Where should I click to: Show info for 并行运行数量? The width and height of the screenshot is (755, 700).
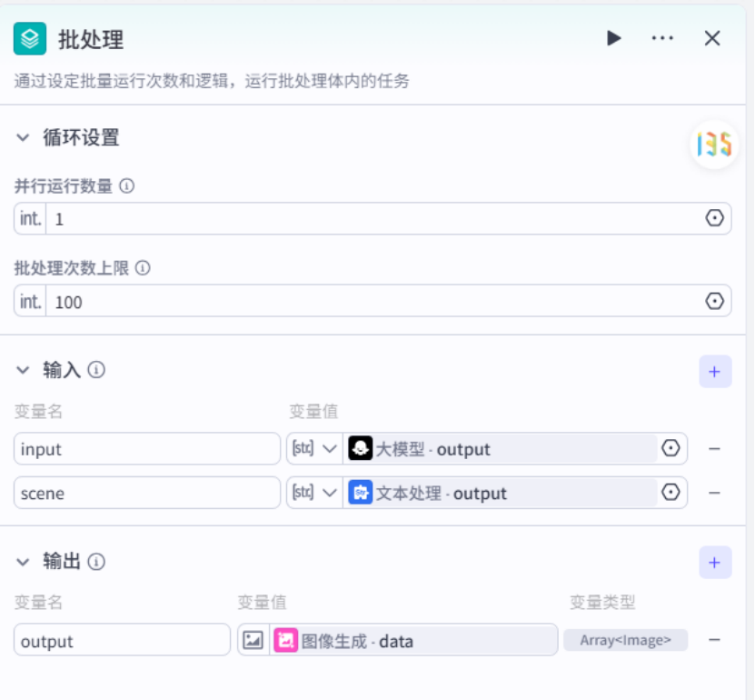[126, 185]
